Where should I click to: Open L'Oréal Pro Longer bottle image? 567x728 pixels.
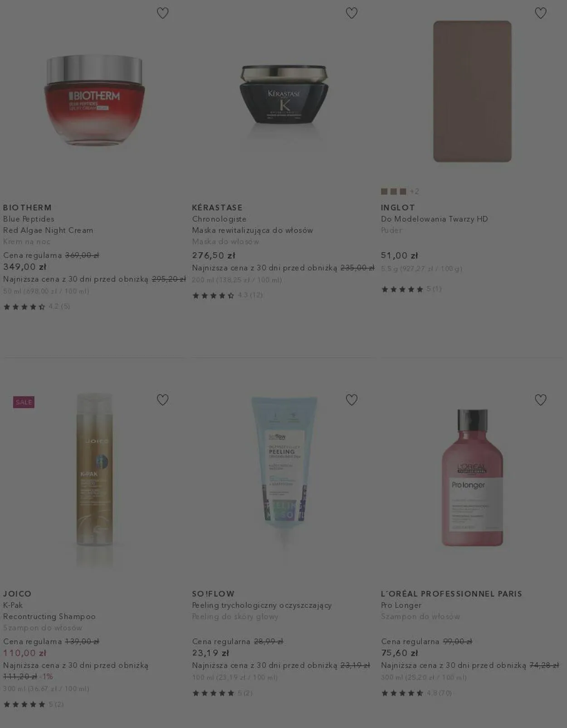pyautogui.click(x=472, y=478)
